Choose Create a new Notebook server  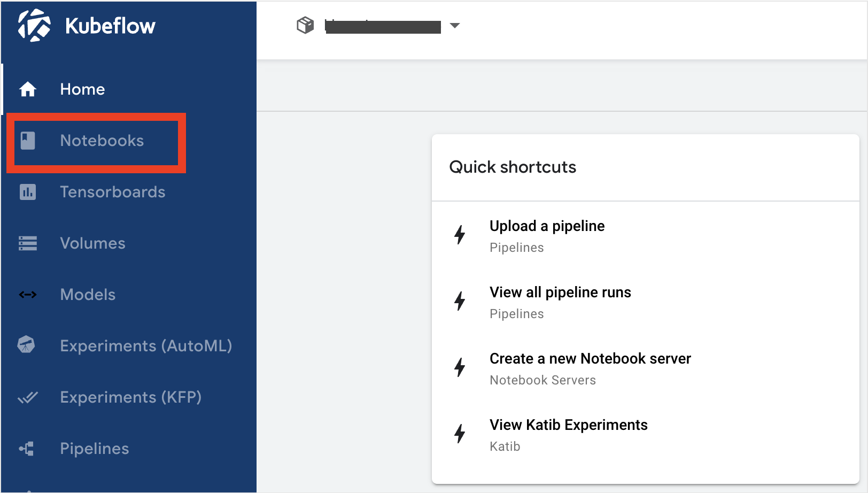click(x=590, y=359)
